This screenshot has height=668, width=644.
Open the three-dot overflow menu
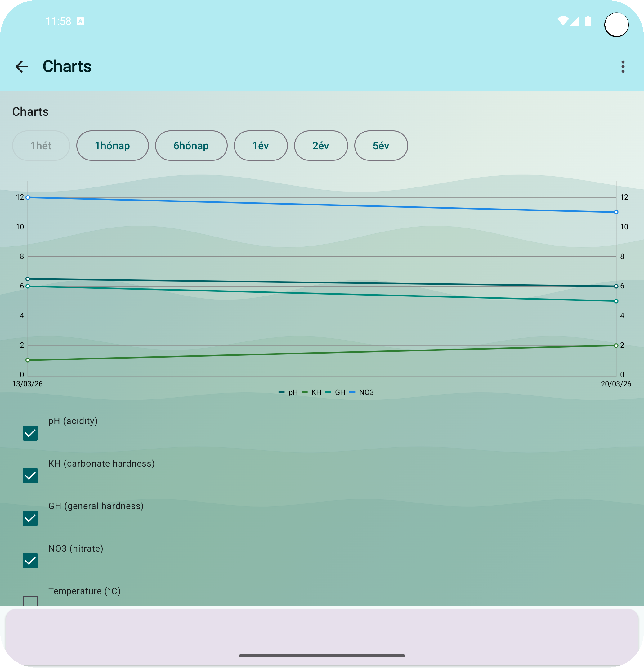(623, 66)
